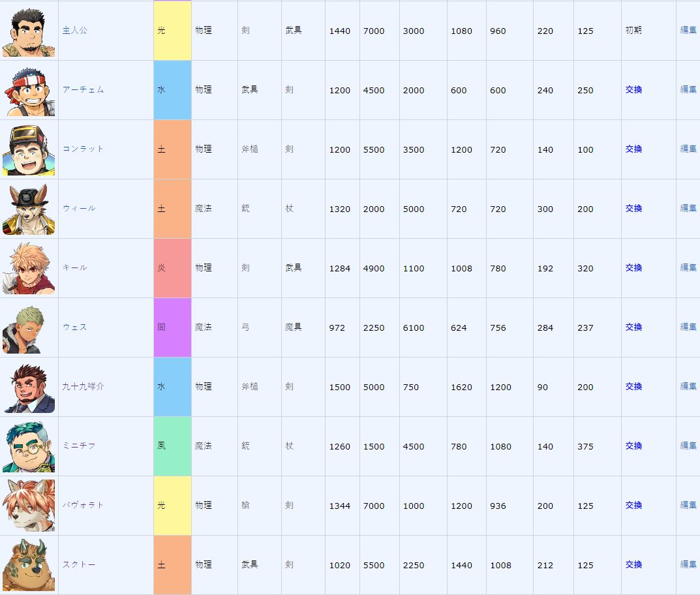700x595 pixels.
Task: Click 交換 link in スクトー row
Action: pyautogui.click(x=633, y=564)
